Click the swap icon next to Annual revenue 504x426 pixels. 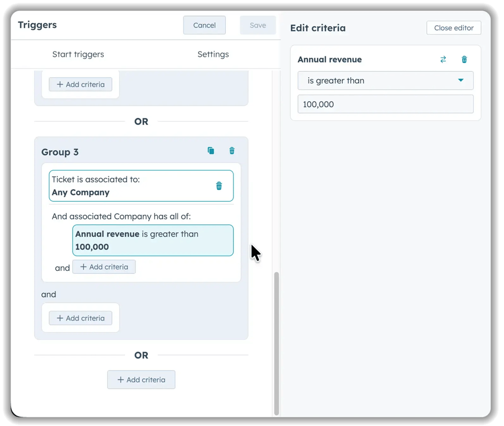coord(443,59)
